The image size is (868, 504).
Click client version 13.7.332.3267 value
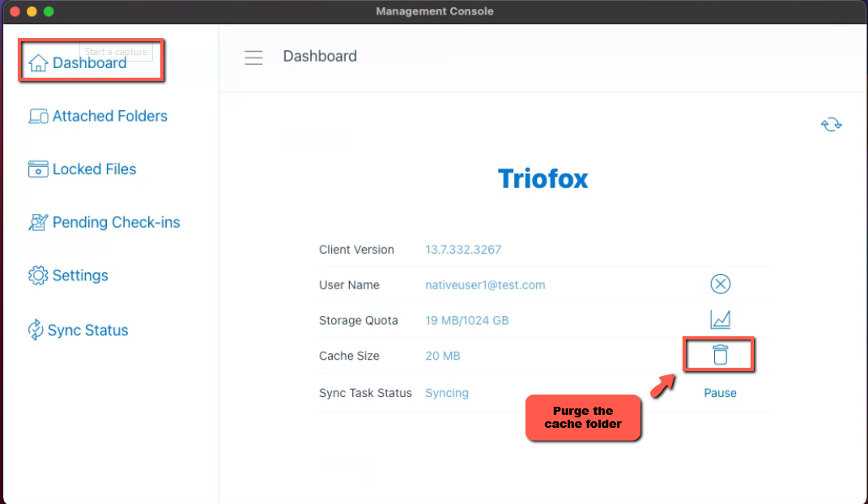pos(463,250)
